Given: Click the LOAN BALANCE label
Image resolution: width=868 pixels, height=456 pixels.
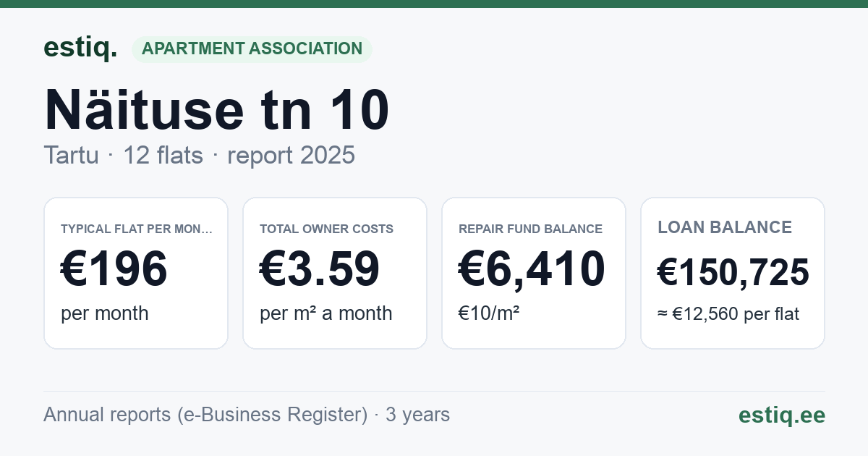Looking at the screenshot, I should [x=725, y=227].
